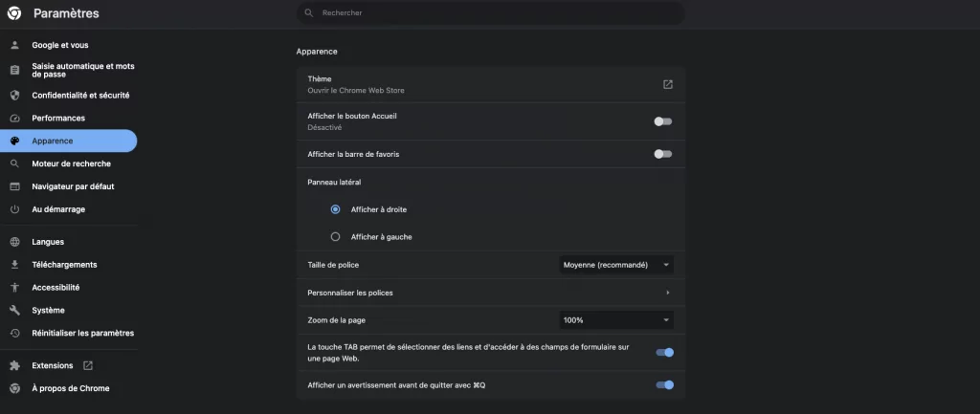Viewport: 980px width, 414px height.
Task: Disable the warning before quitting with ⌘Q toggle
Action: tap(664, 385)
